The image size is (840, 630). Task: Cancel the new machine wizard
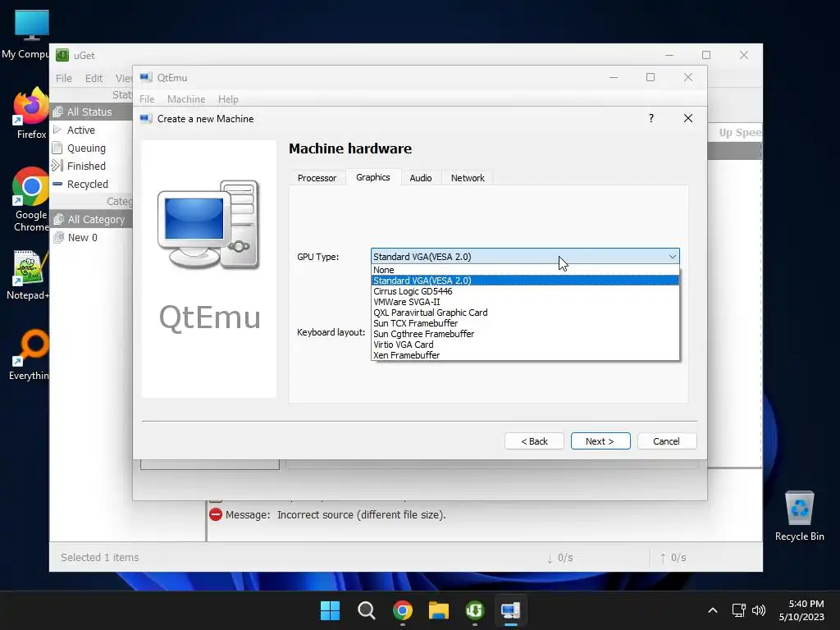[x=666, y=441]
